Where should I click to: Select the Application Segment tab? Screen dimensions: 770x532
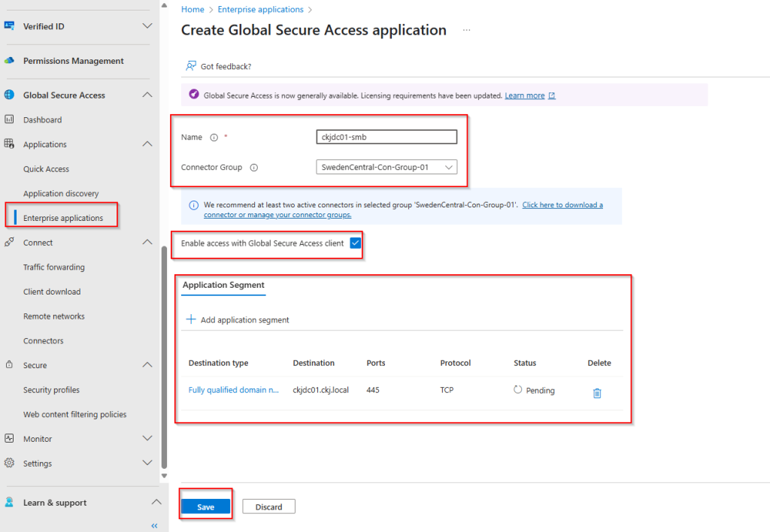pyautogui.click(x=223, y=286)
